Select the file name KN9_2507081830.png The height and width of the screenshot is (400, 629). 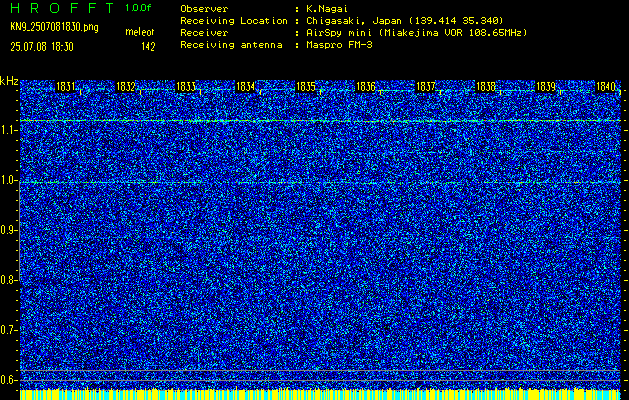(x=54, y=27)
